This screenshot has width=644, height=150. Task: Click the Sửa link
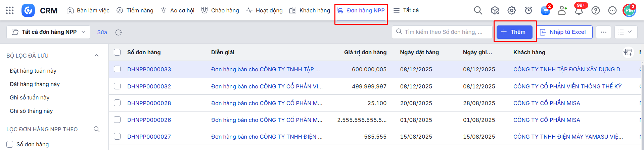coord(102,32)
